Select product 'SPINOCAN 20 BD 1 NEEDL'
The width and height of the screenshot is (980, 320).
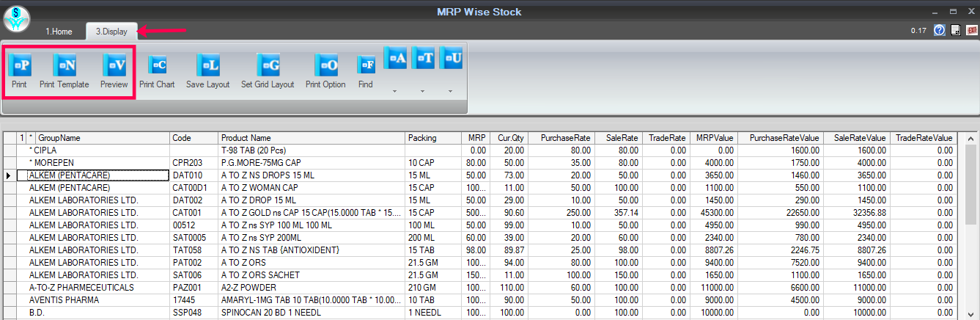click(312, 313)
